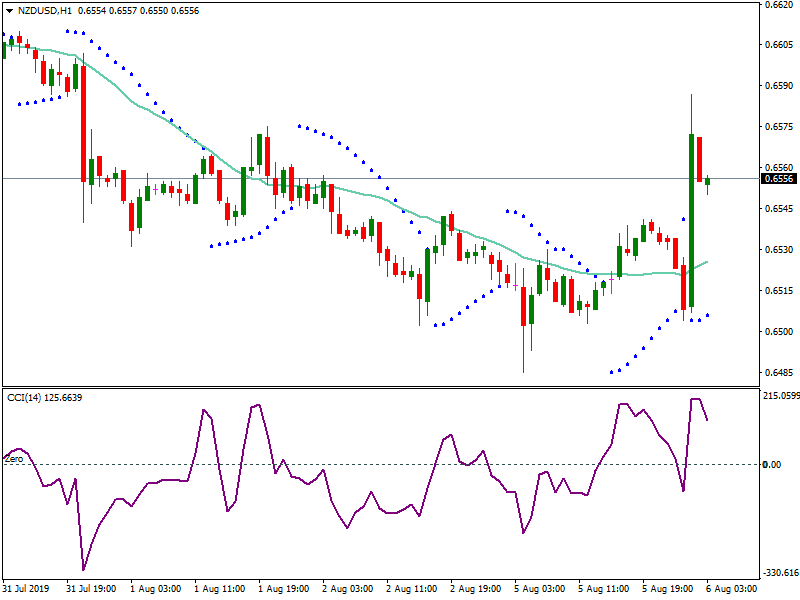Click the 0.6485 price axis label
The width and height of the screenshot is (800, 600).
pyautogui.click(x=779, y=373)
